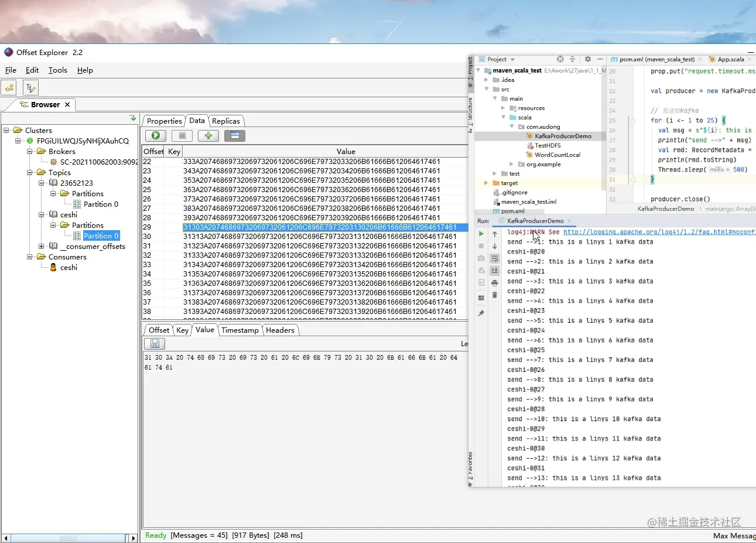Image resolution: width=756 pixels, height=543 pixels.
Task: Open the Favorites side tab in IntelliJ
Action: pos(470,469)
